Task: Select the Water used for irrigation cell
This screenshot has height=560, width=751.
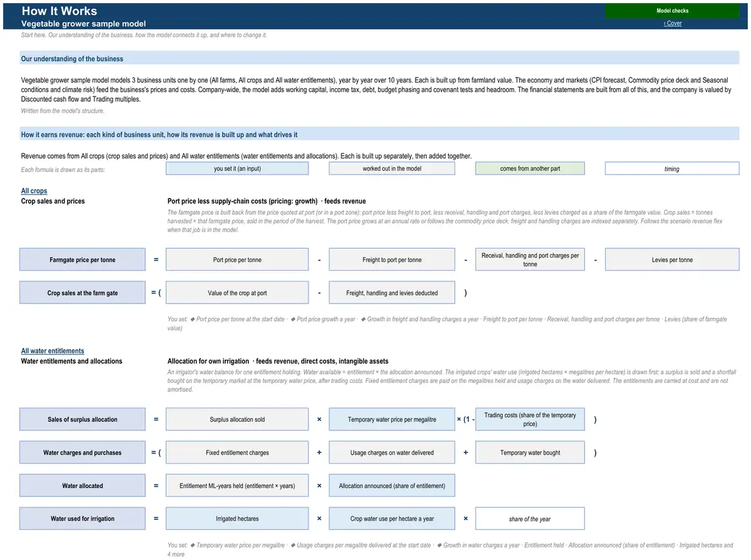Action: coord(83,519)
